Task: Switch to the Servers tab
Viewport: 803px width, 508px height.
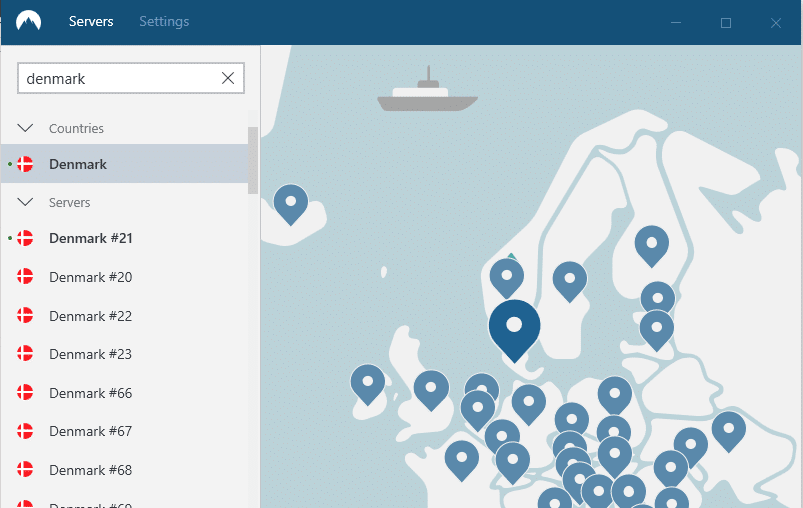Action: (91, 22)
